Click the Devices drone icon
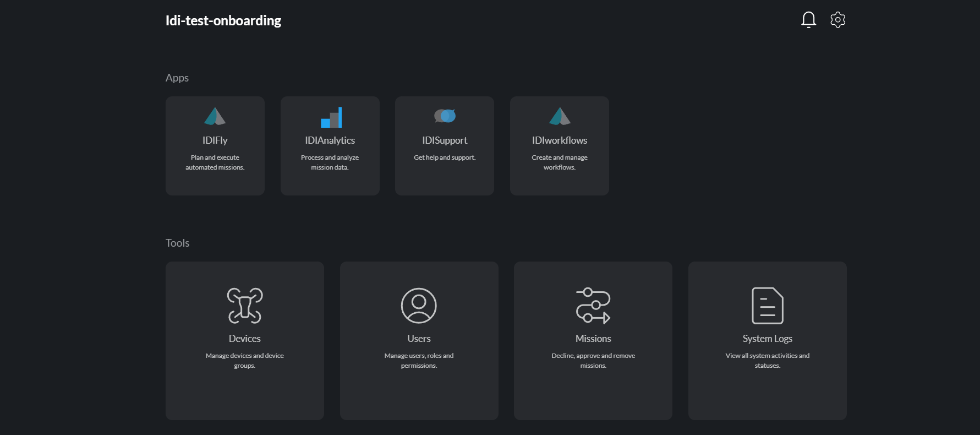The height and width of the screenshot is (435, 980). (x=245, y=306)
